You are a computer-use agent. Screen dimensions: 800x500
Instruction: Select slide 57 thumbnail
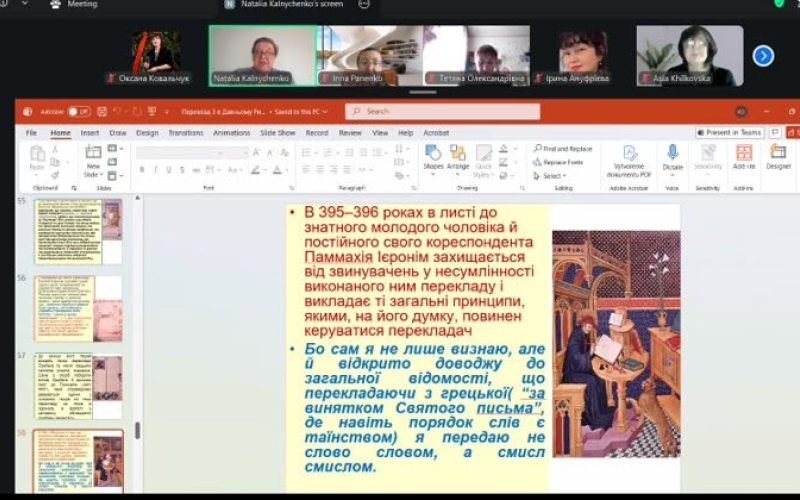click(x=78, y=386)
